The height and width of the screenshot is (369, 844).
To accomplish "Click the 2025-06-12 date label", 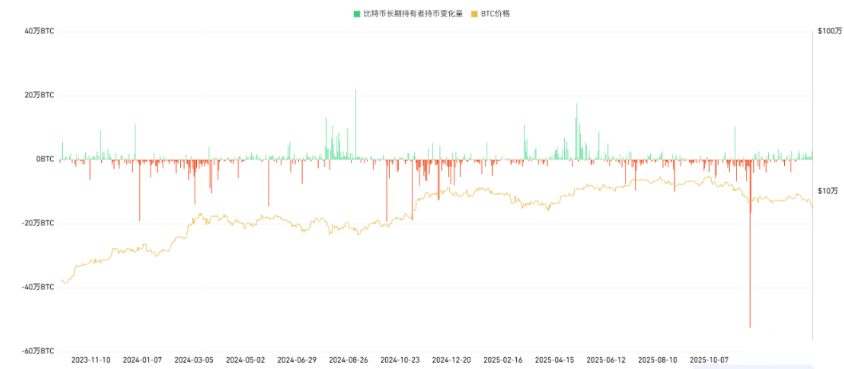I will [606, 359].
